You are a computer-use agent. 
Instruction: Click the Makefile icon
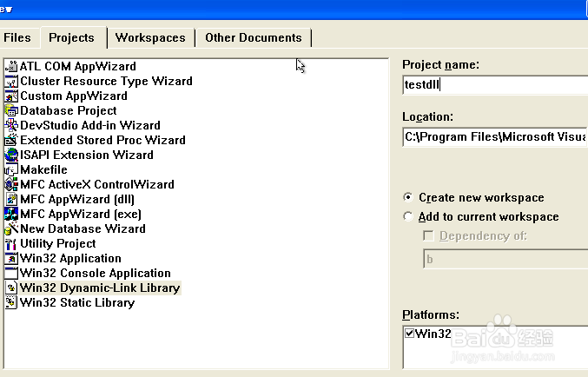11,169
